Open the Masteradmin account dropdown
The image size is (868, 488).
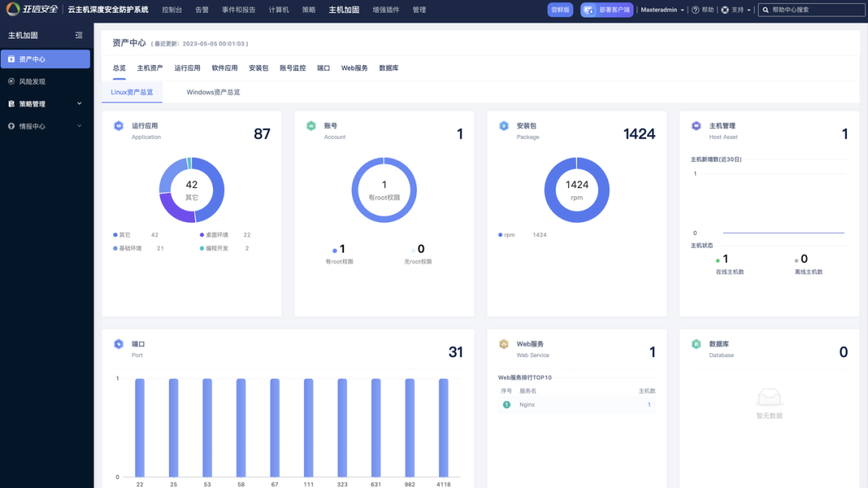[662, 10]
